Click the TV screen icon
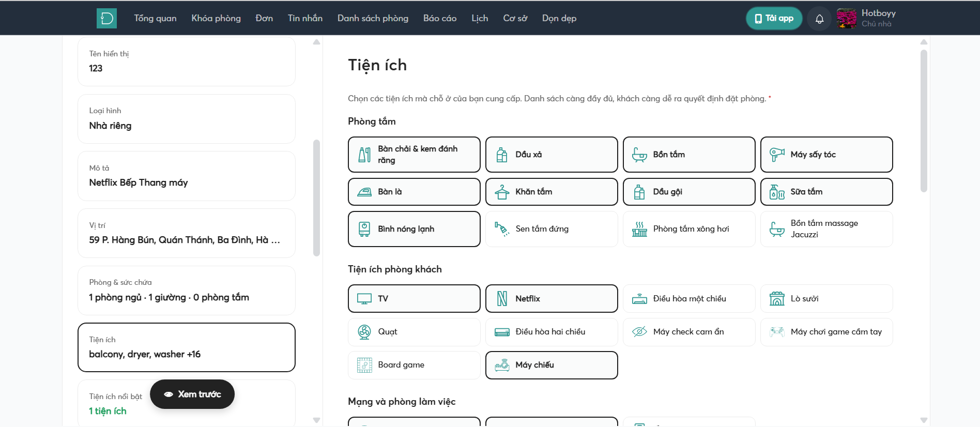 point(364,299)
